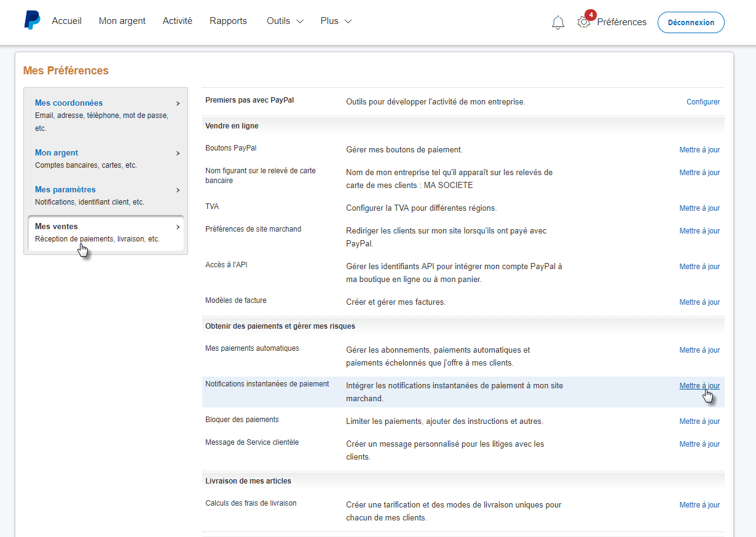The height and width of the screenshot is (537, 756).
Task: Open Mes coordonnées sidebar section
Action: [69, 103]
